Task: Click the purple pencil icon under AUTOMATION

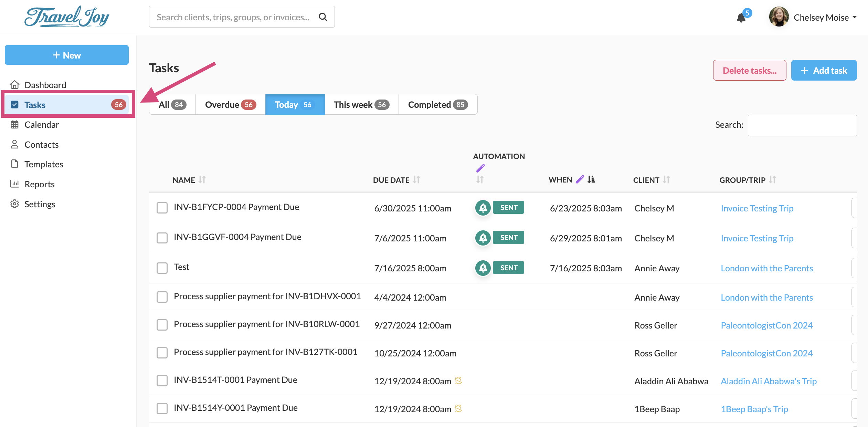Action: pyautogui.click(x=480, y=168)
